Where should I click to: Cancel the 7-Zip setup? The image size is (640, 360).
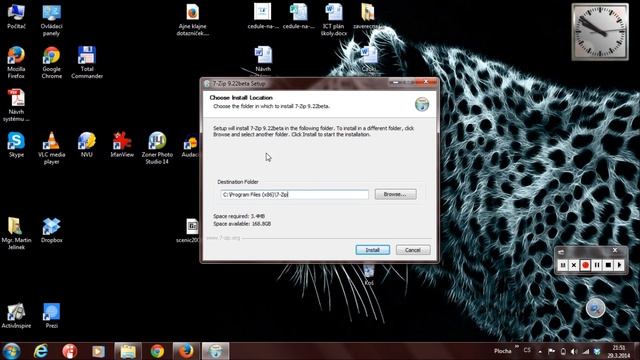coord(413,250)
